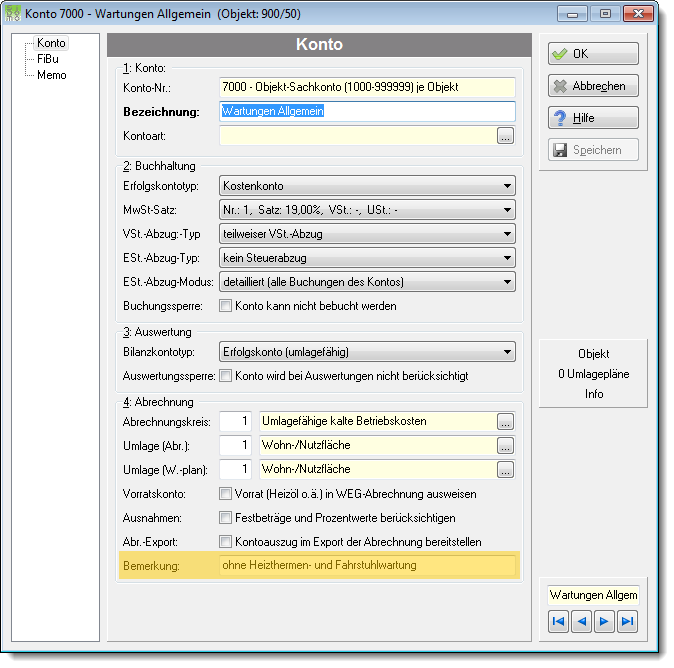Go to previous record arrow
This screenshot has width=674, height=668.
581,622
